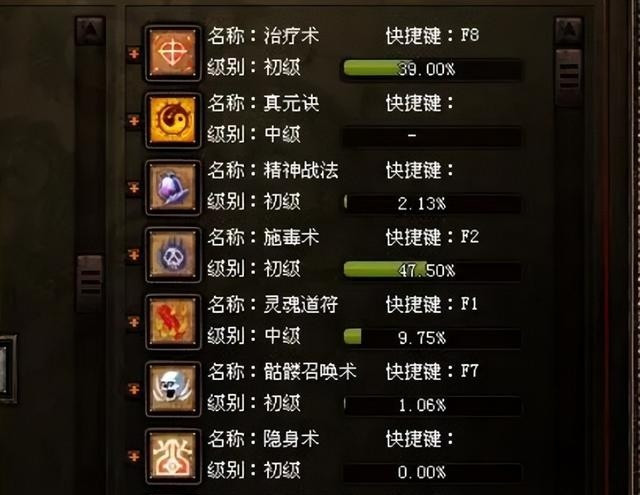
Task: Click the 47.50% progress bar of 施毒术
Action: (432, 270)
